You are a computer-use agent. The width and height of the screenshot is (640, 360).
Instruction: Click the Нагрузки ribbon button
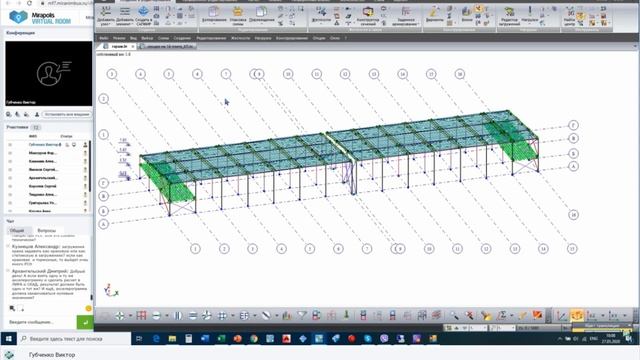pyautogui.click(x=529, y=14)
